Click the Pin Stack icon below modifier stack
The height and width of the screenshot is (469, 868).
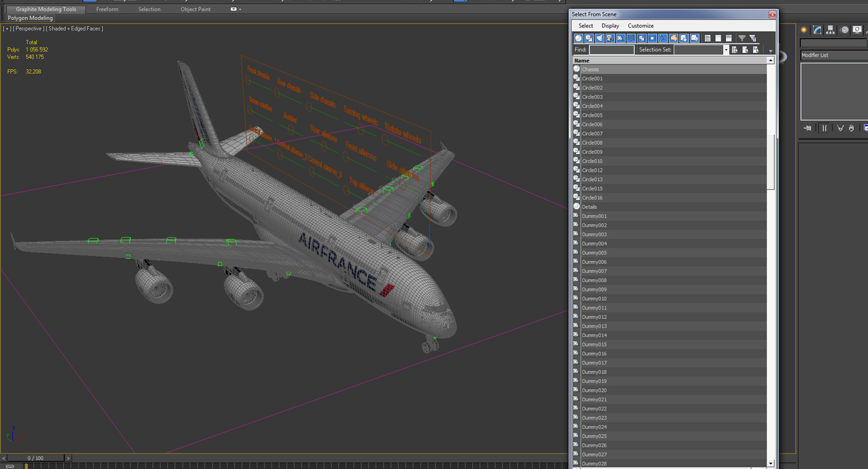click(x=808, y=128)
